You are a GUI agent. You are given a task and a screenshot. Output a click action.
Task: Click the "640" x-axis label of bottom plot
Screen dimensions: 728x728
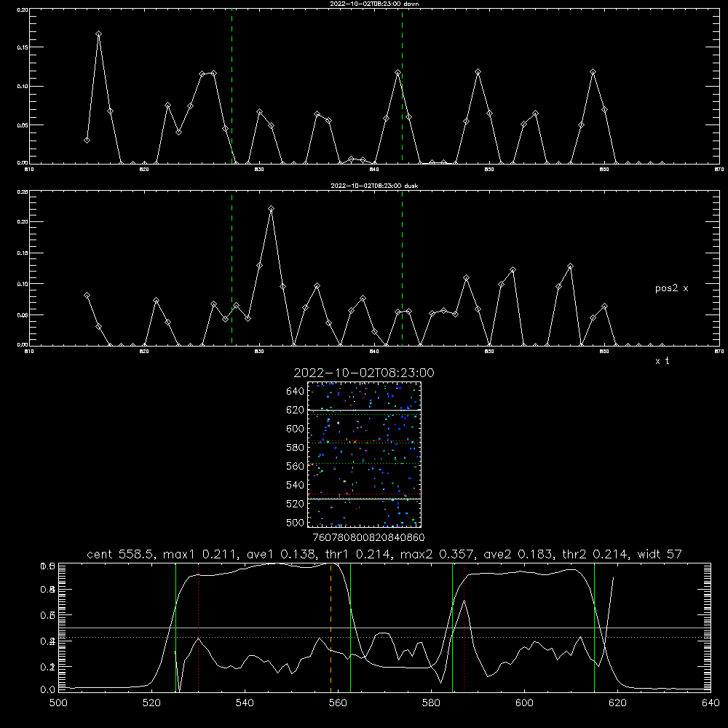click(711, 703)
